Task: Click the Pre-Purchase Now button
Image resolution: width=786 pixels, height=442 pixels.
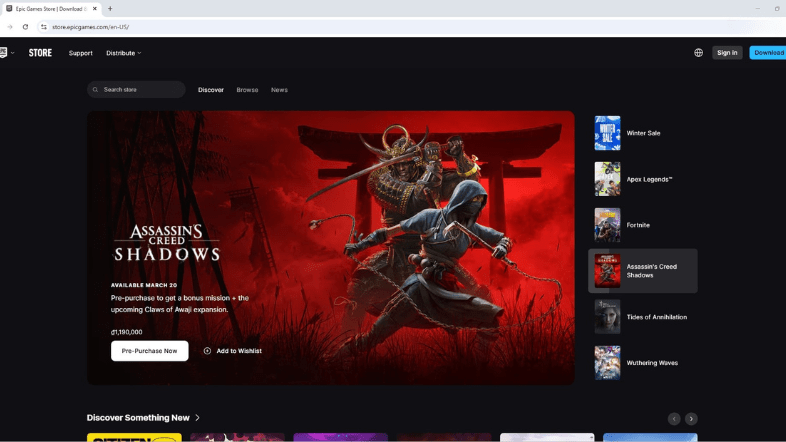Action: pos(149,351)
